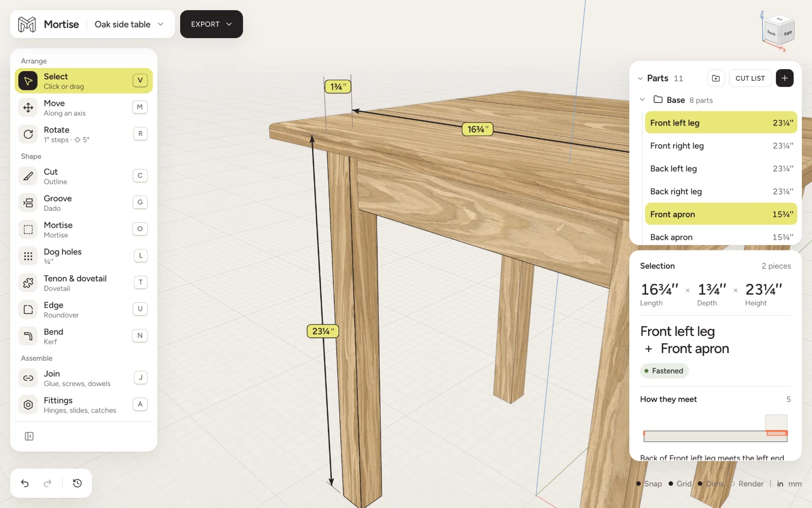Toggle Grid visibility
812x508 pixels.
coord(681,484)
